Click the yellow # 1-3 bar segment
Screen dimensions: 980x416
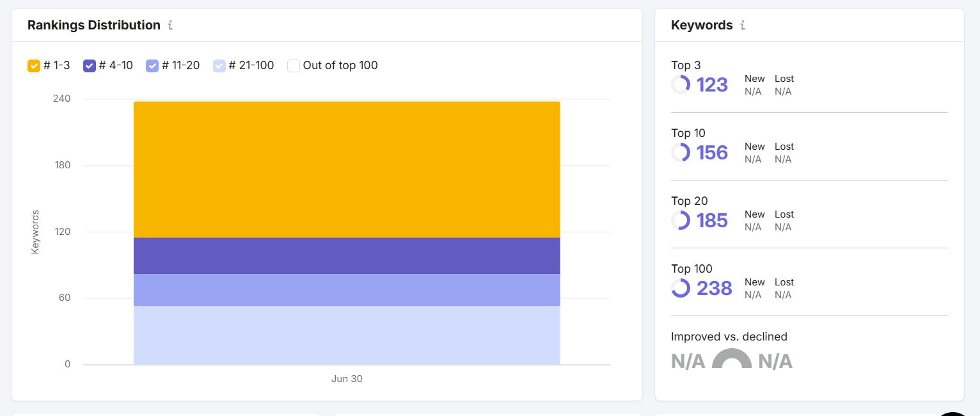click(347, 170)
